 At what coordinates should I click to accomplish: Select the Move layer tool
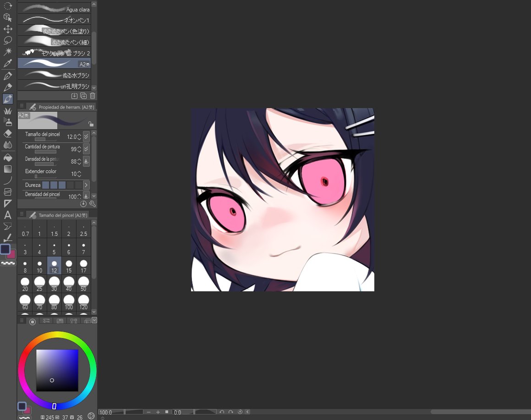point(7,29)
